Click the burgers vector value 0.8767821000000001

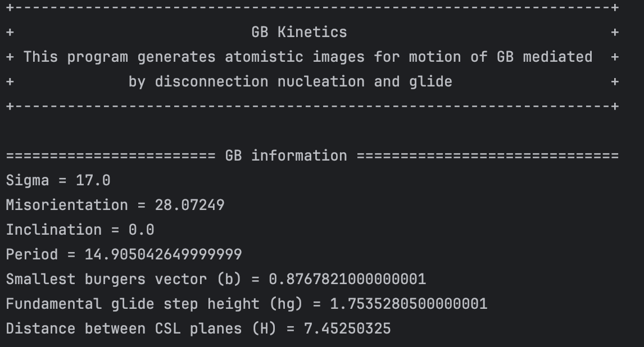pos(347,280)
